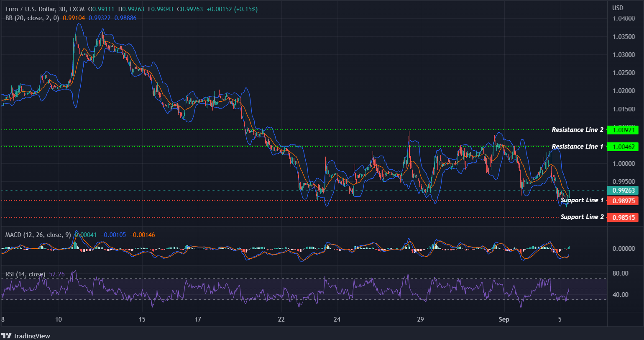The width and height of the screenshot is (644, 340).
Task: Select the Resistance Line 1 label
Action: 578,147
